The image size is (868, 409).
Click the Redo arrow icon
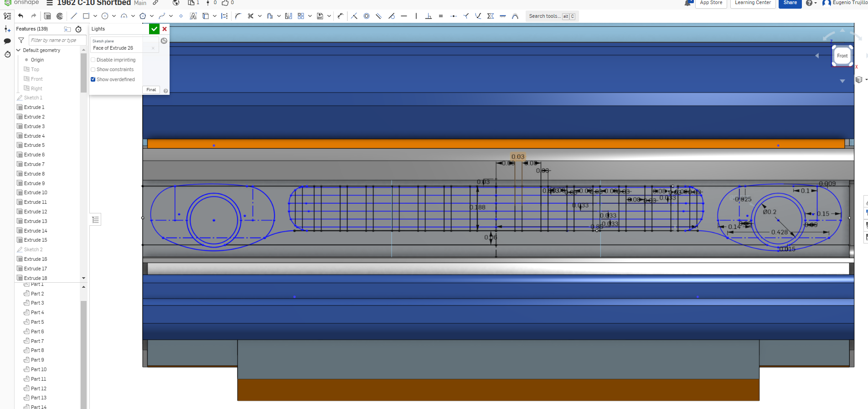pos(33,16)
